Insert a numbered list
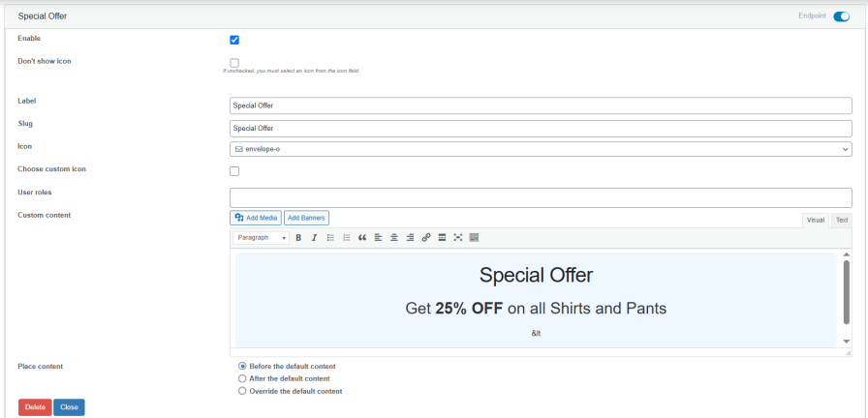The height and width of the screenshot is (418, 868). pos(347,238)
